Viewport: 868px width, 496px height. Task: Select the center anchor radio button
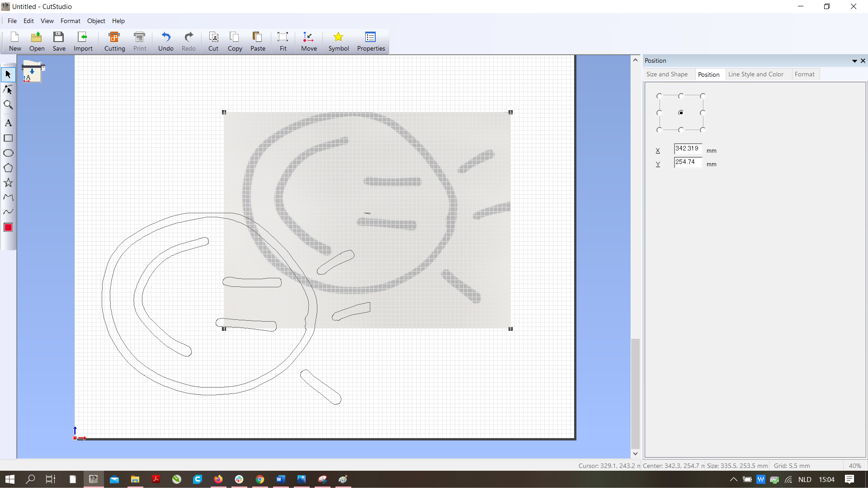click(681, 113)
